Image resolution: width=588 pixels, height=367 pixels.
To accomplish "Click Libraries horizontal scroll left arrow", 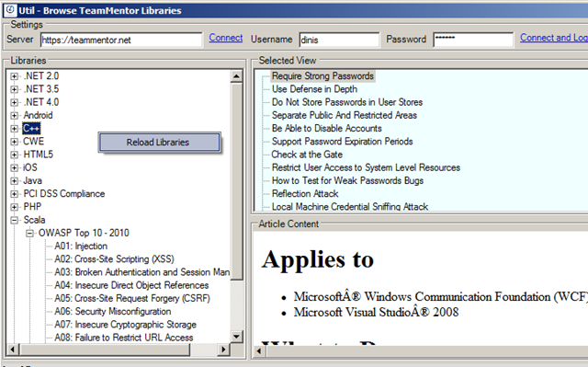I will [12, 350].
